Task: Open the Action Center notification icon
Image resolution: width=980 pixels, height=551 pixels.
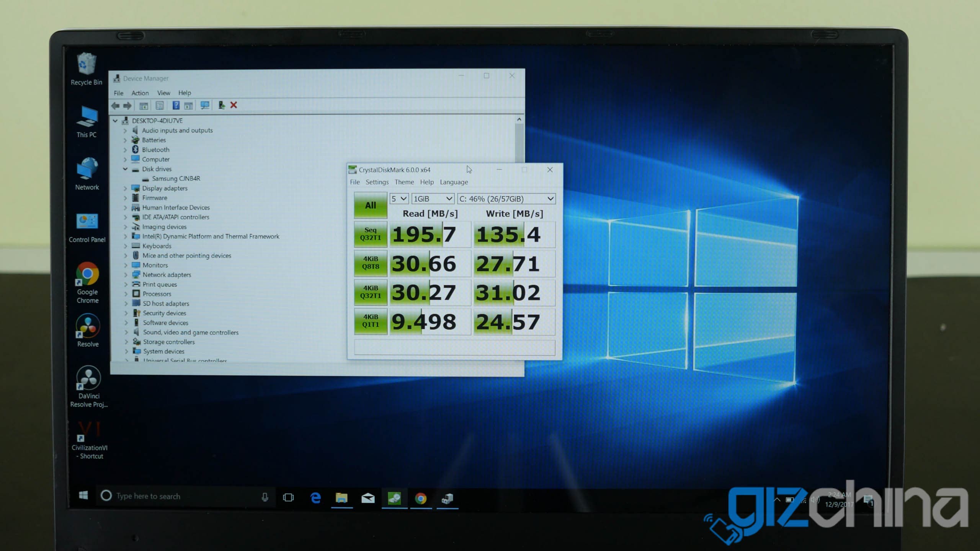Action: click(x=868, y=500)
